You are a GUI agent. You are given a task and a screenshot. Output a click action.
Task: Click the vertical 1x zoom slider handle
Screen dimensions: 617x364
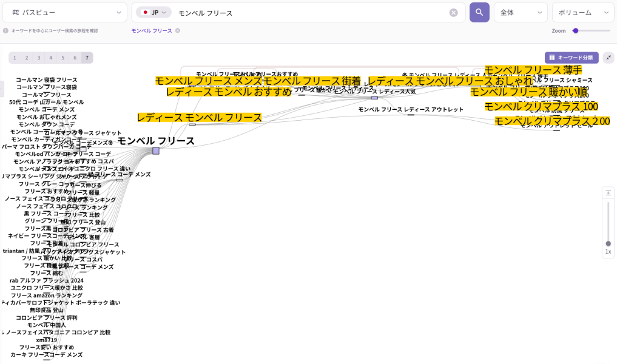pos(608,243)
